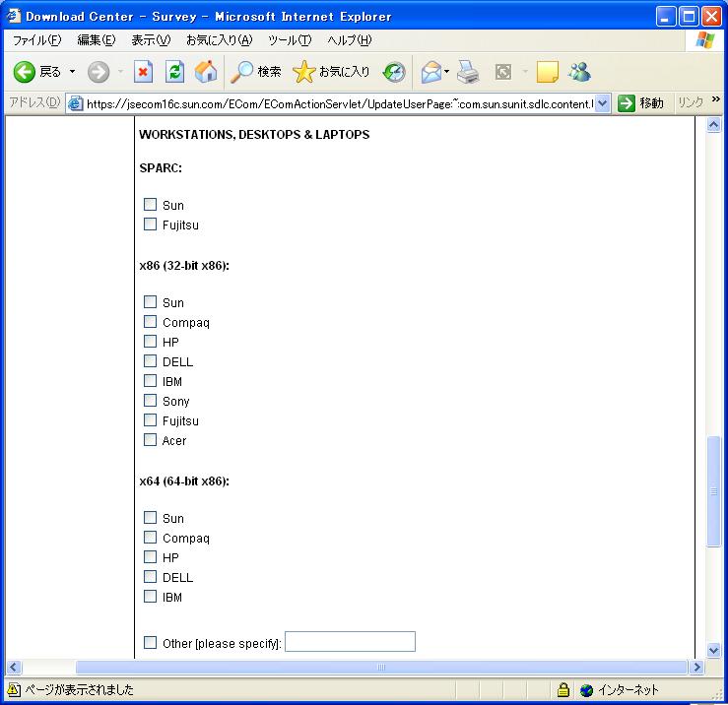728x705 pixels.
Task: Click the 'x86 (32-bit x86):' heading
Action: click(x=184, y=266)
